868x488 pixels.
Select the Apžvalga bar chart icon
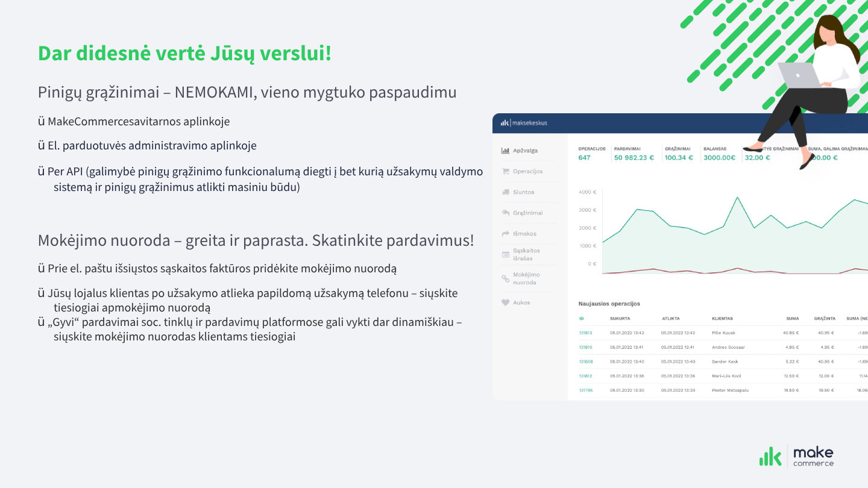[505, 150]
